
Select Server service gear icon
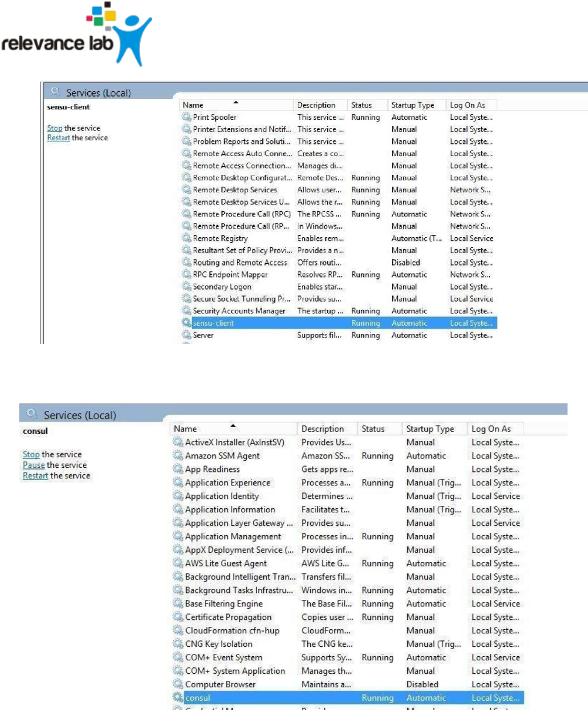pos(187,335)
